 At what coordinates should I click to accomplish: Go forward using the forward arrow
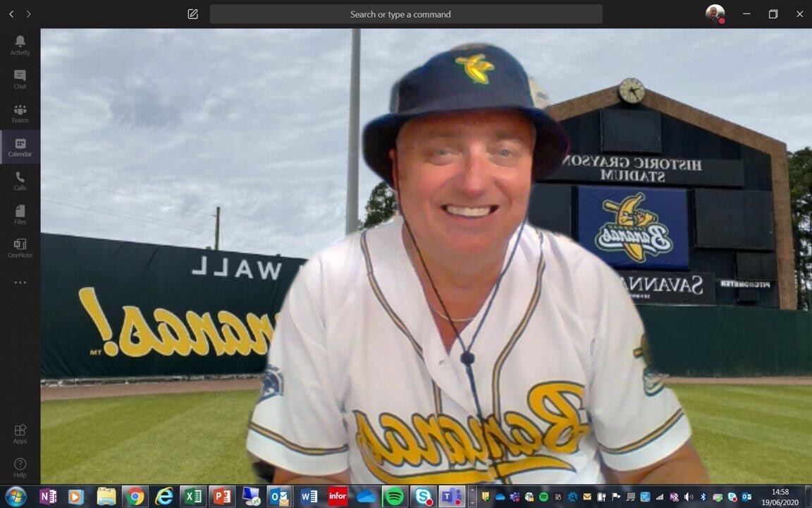click(28, 14)
